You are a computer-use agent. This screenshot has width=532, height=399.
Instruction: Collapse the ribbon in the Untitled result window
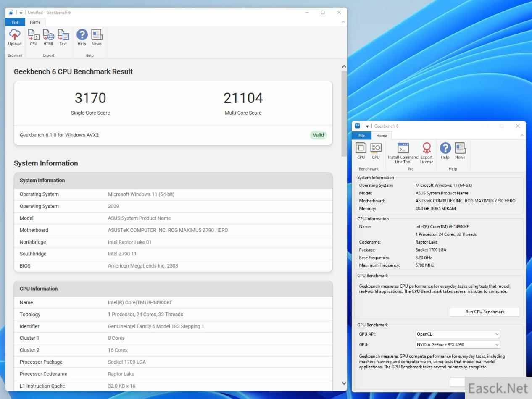pyautogui.click(x=343, y=22)
